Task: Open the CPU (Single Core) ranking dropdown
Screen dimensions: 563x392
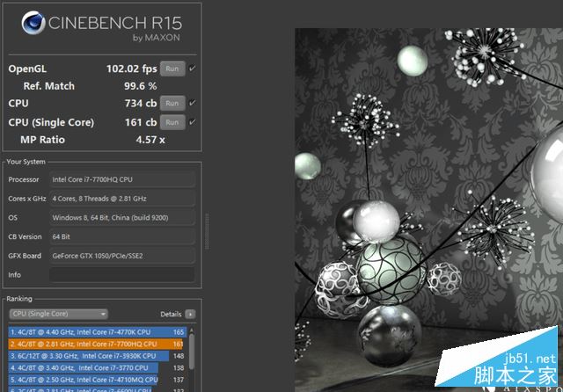Action: pyautogui.click(x=59, y=314)
